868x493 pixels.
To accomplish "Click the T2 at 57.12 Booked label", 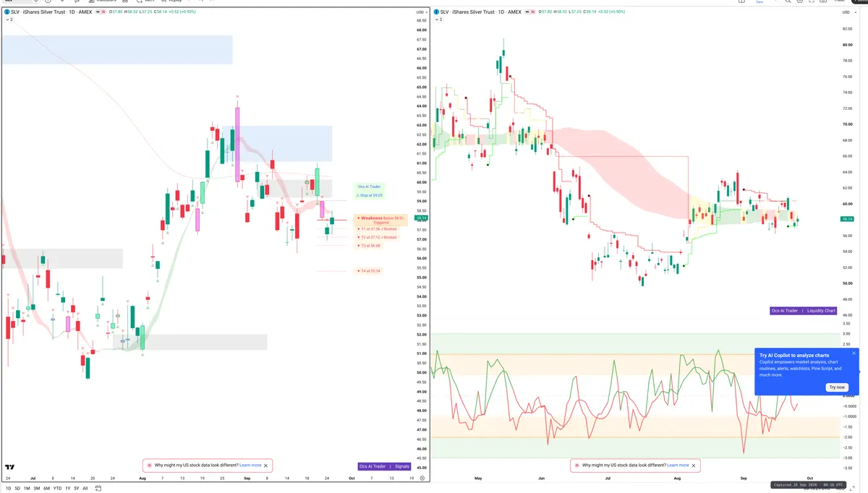I will (x=377, y=237).
